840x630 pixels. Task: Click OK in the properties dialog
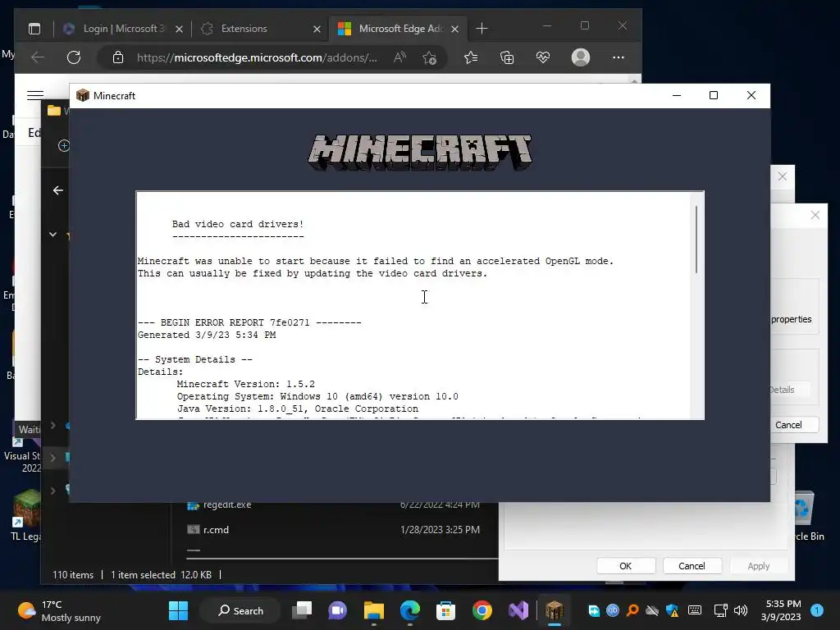point(626,566)
